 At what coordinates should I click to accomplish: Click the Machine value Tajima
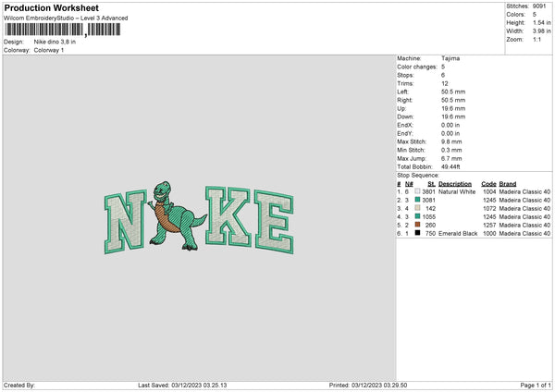point(450,58)
